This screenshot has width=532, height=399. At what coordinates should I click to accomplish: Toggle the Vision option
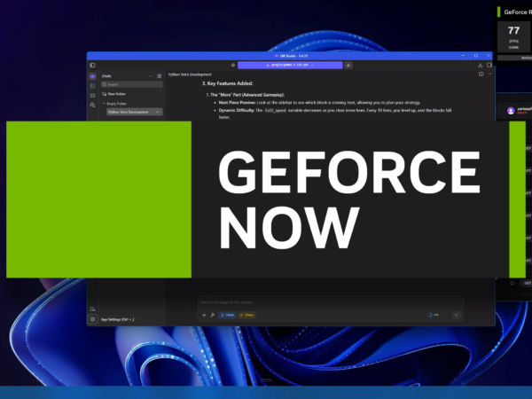click(x=246, y=315)
